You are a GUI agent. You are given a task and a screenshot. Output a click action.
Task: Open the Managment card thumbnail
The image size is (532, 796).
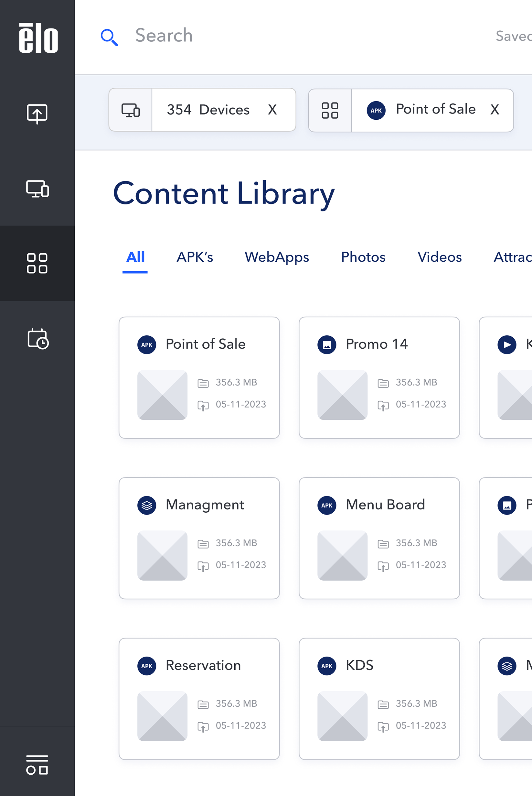(x=162, y=555)
